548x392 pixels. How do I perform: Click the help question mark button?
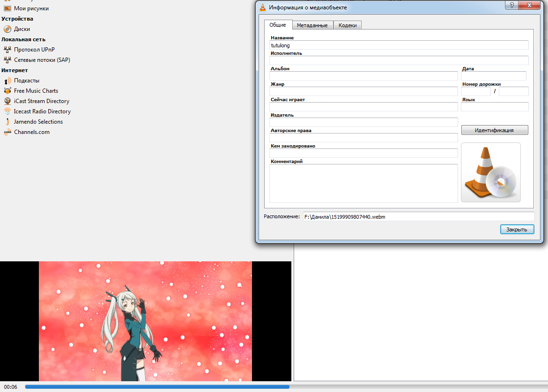pyautogui.click(x=511, y=5)
